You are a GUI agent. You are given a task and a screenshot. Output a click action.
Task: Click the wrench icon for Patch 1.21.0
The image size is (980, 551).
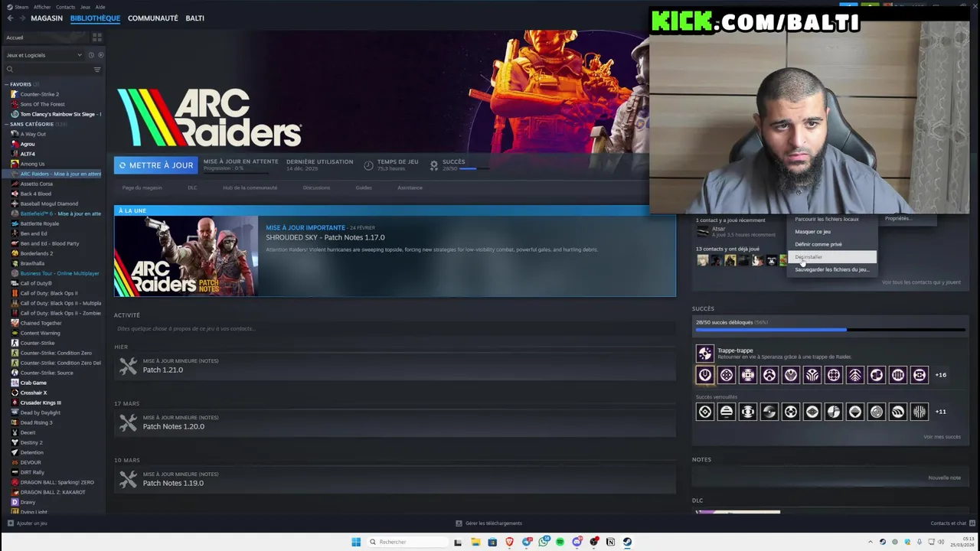point(128,366)
